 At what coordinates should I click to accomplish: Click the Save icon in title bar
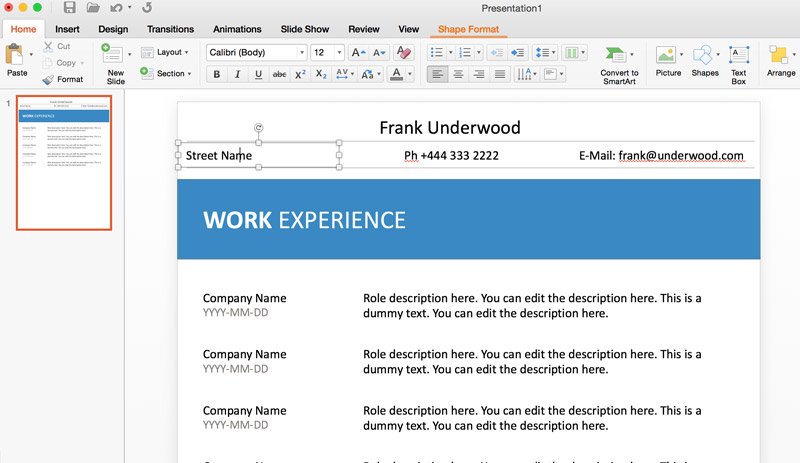click(69, 8)
